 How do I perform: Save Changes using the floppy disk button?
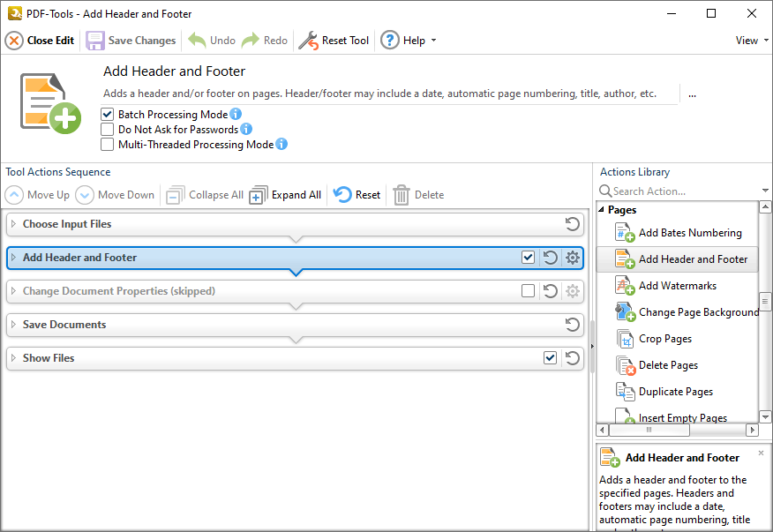point(131,41)
